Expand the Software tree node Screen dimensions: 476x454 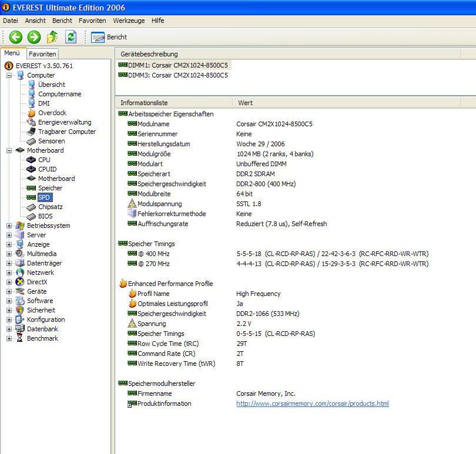9,301
